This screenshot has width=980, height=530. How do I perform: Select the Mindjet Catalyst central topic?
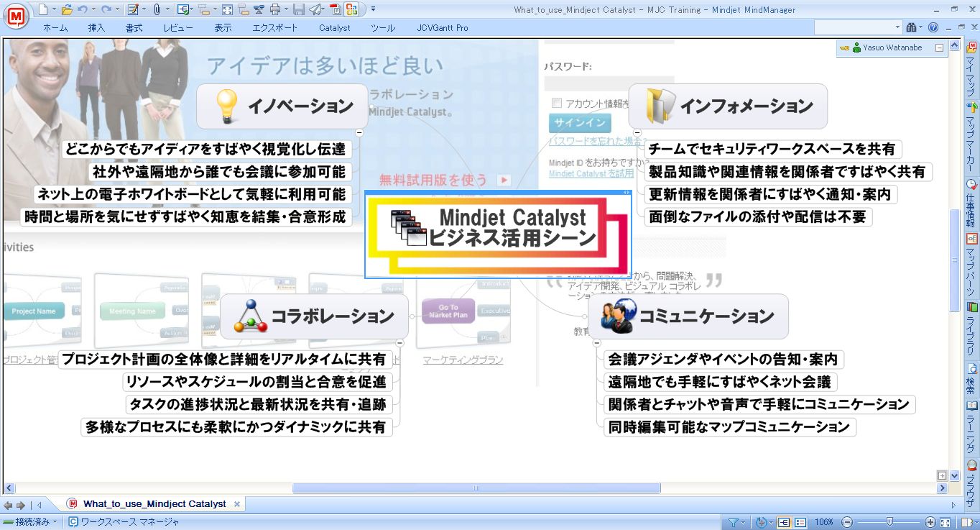click(x=498, y=234)
